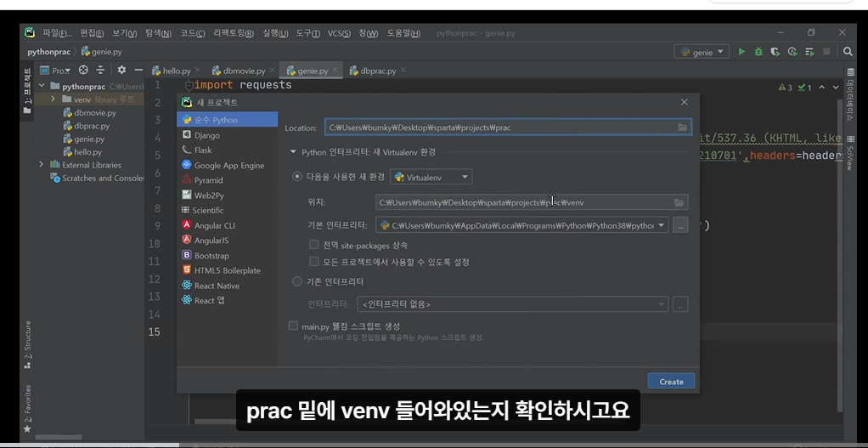Expand External Libraries node

pyautogui.click(x=42, y=164)
